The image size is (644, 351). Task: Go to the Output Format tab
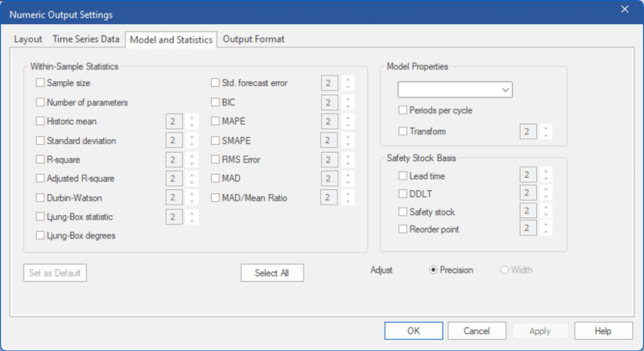[x=254, y=39]
